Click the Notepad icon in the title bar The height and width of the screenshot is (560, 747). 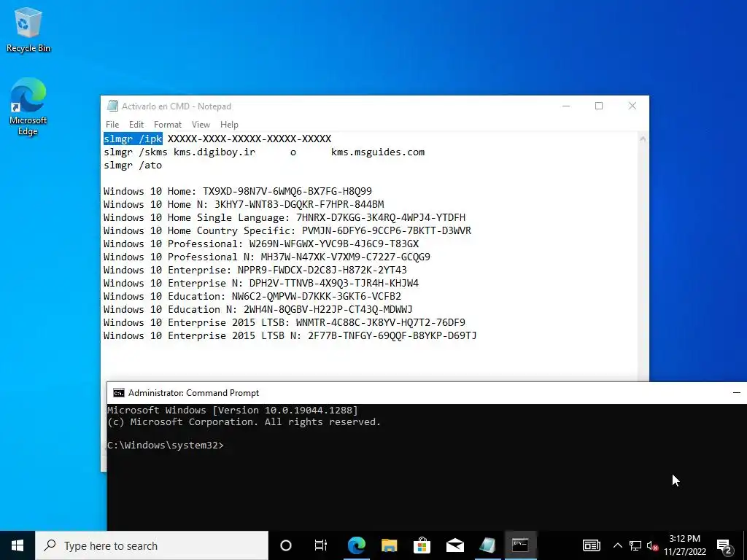112,106
